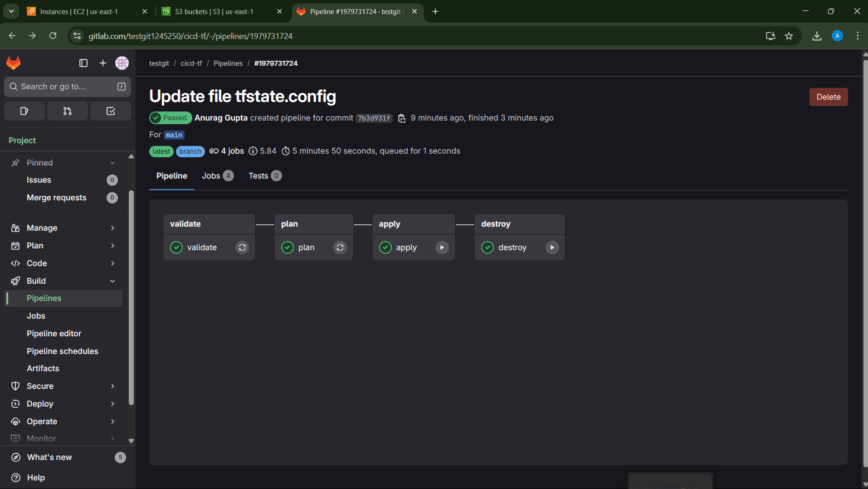Collapse the Build menu section
This screenshot has width=868, height=489.
pos(112,281)
